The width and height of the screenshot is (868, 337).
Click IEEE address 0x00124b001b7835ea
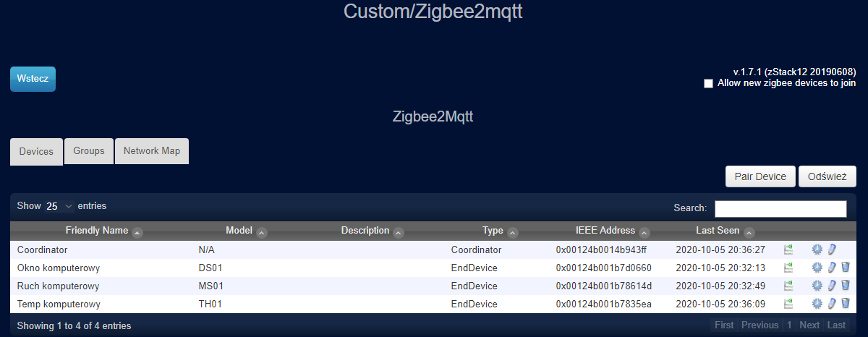(603, 304)
